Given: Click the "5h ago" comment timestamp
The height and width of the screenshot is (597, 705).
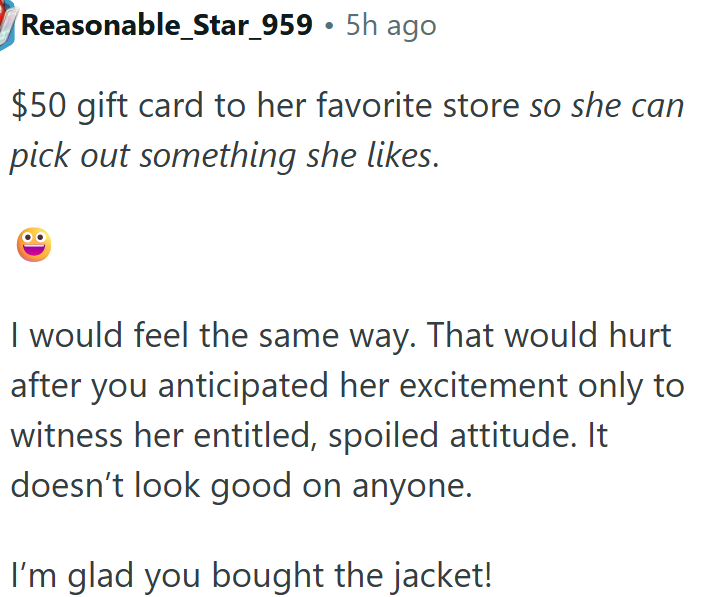Looking at the screenshot, I should 391,25.
